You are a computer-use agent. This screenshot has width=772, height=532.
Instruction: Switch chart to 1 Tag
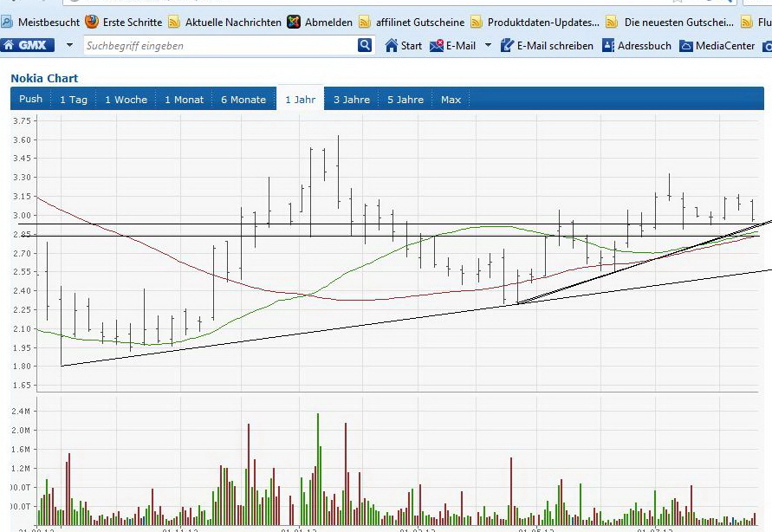pos(74,100)
